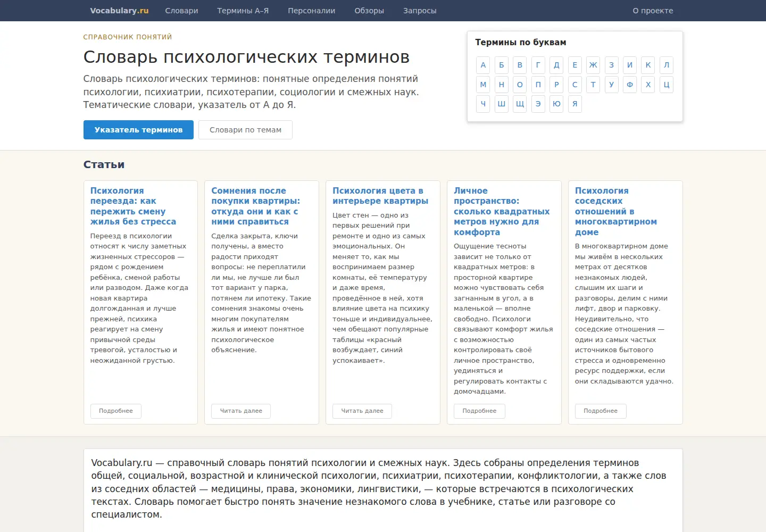Choose letter Я in terms index

tap(574, 104)
